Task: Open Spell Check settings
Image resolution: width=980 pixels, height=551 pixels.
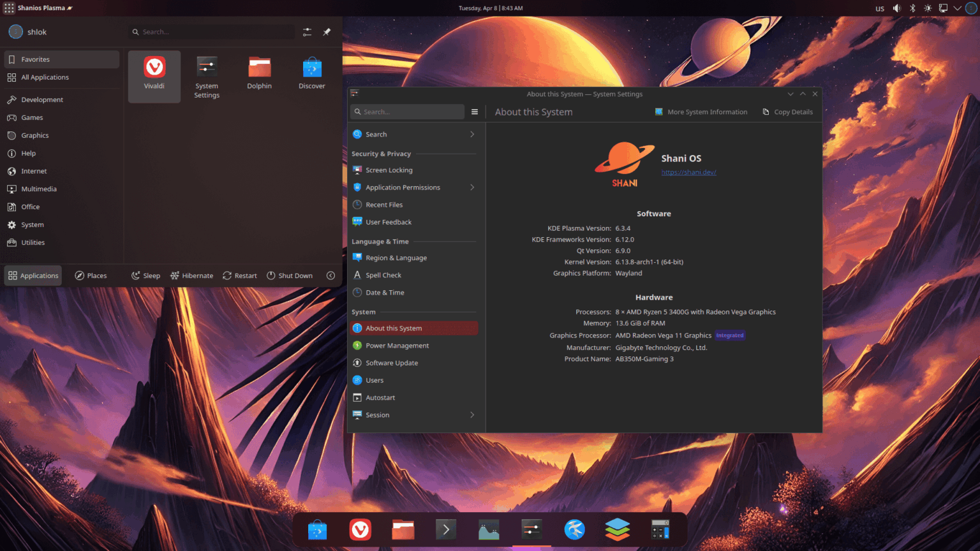Action: point(383,275)
